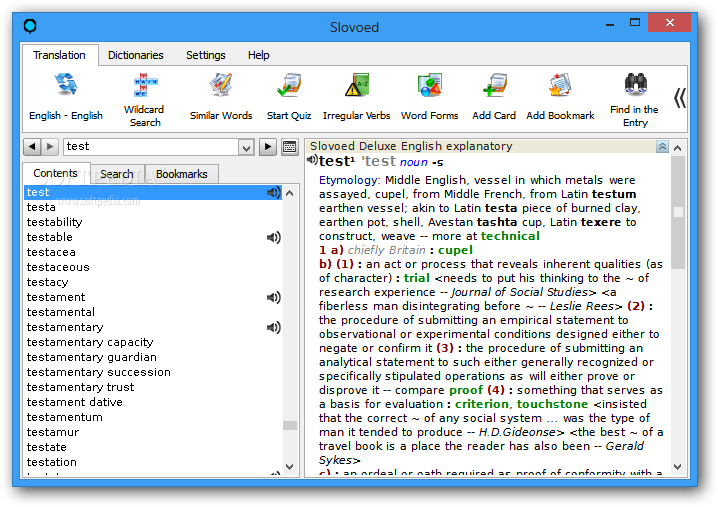This screenshot has height=507, width=718.
Task: Play pronunciation of 'test' list item
Action: coord(274,192)
